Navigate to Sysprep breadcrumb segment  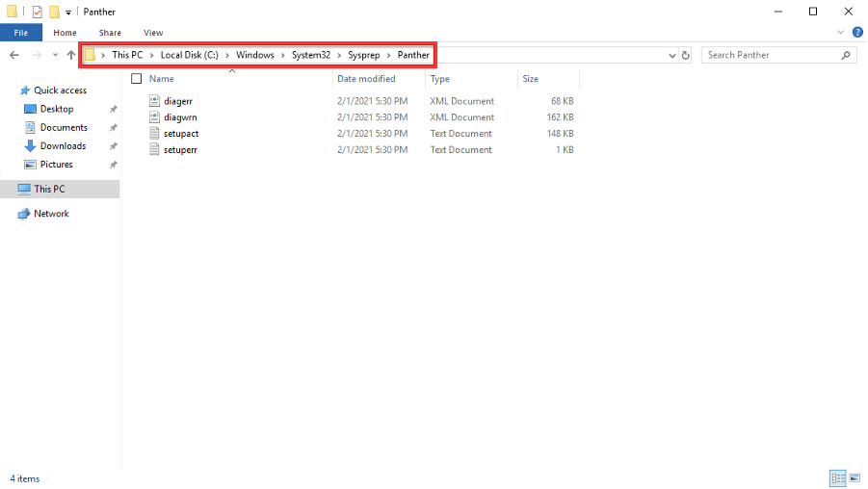click(x=364, y=55)
